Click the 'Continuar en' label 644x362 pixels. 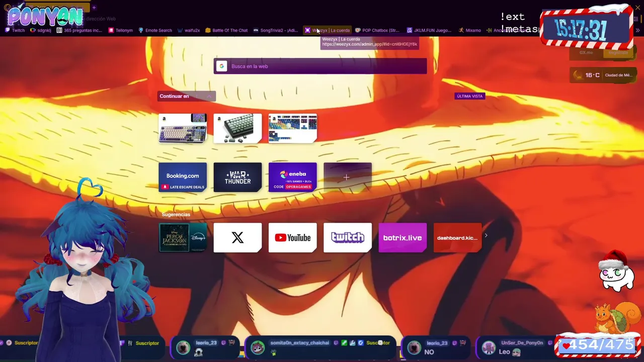click(174, 96)
